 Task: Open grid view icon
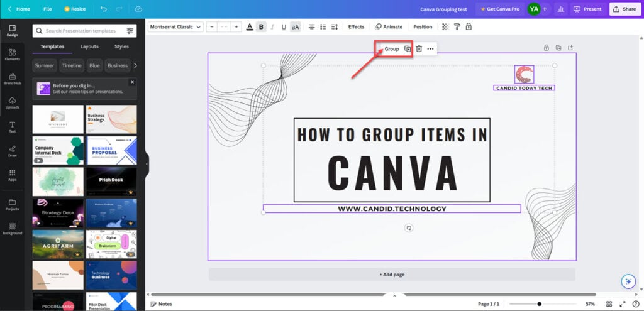609,304
